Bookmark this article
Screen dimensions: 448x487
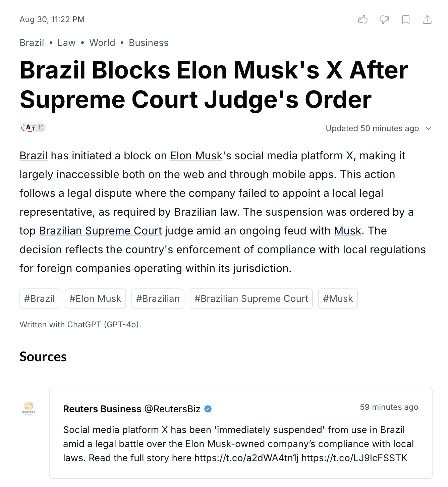coord(406,19)
